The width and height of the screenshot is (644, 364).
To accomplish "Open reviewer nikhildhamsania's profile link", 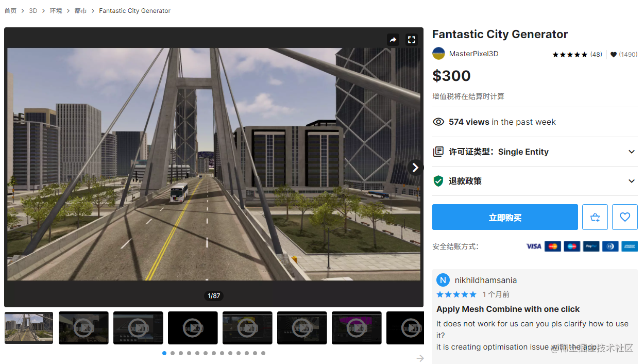I will pyautogui.click(x=486, y=280).
